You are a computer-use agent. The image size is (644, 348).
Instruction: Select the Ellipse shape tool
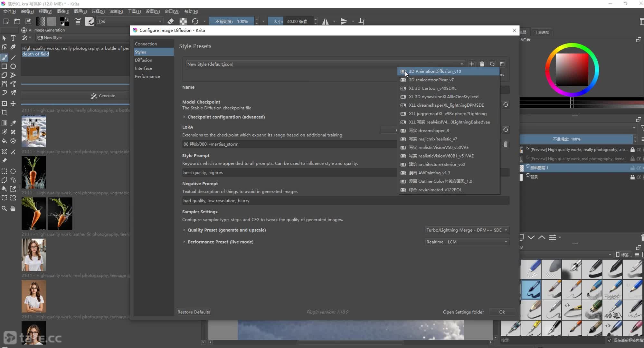pos(13,66)
